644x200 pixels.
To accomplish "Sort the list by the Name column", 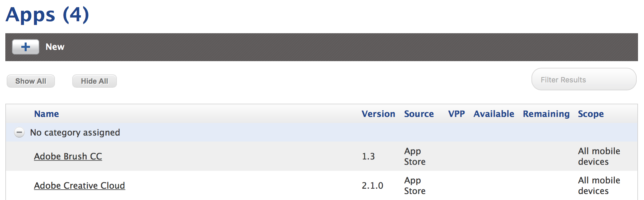I will click(46, 114).
